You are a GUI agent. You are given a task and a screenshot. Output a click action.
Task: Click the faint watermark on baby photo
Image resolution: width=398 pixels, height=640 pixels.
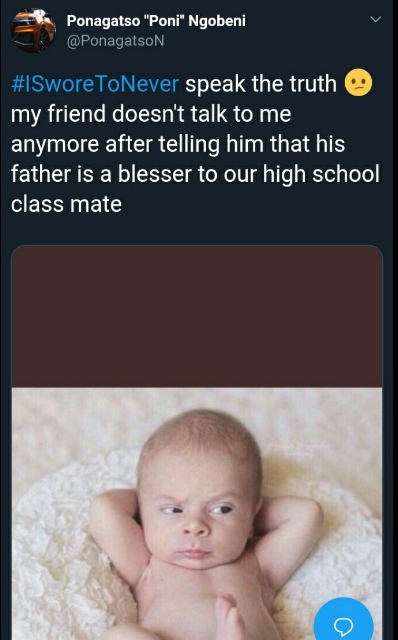[300, 450]
